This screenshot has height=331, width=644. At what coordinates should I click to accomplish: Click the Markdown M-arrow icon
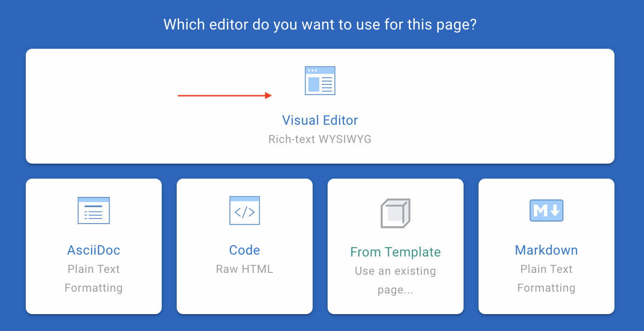coord(546,211)
